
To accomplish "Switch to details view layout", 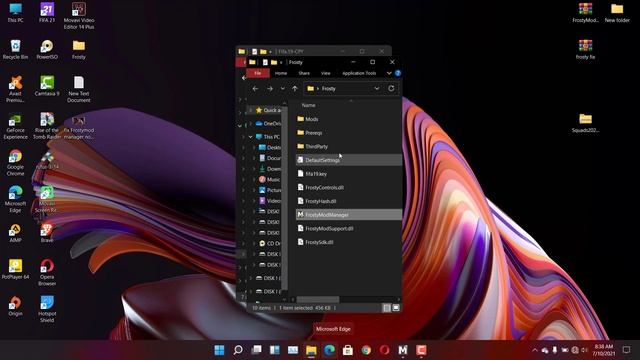I will [387, 308].
